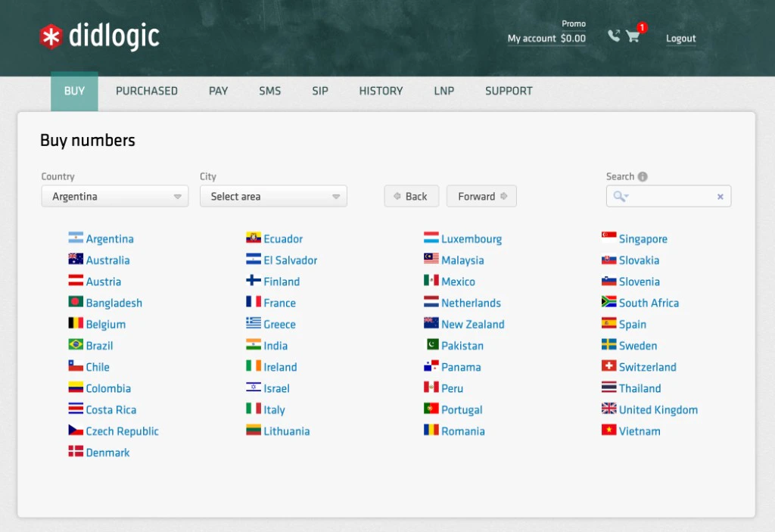Select the Thailand country link
Viewport: 775px width, 532px height.
coord(640,389)
